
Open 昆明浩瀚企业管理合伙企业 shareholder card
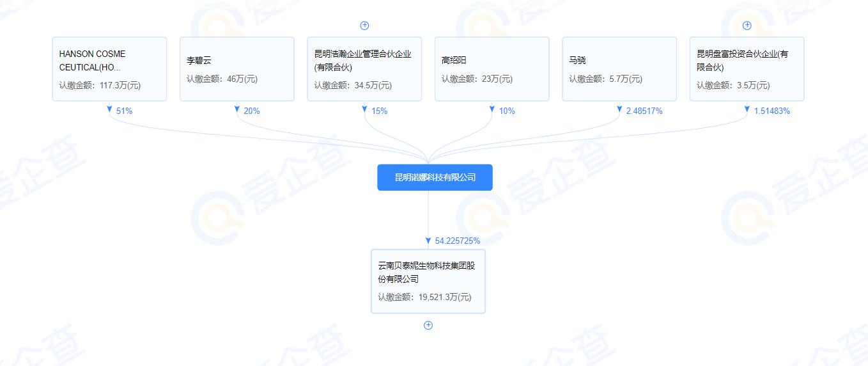[x=364, y=69]
